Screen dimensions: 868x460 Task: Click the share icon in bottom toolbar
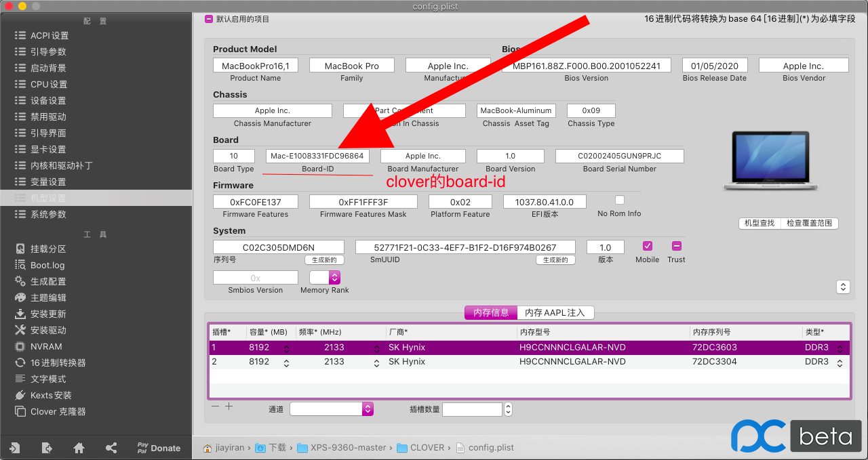coord(111,448)
